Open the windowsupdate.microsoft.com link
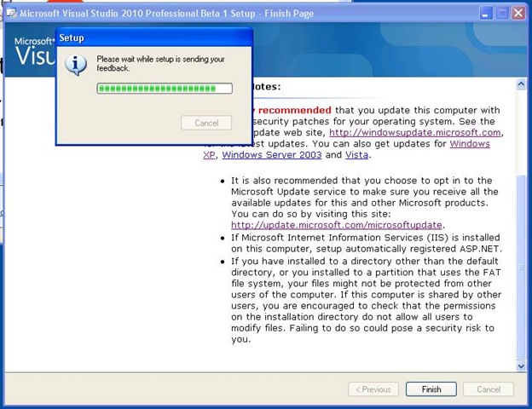The width and height of the screenshot is (532, 409). (414, 132)
